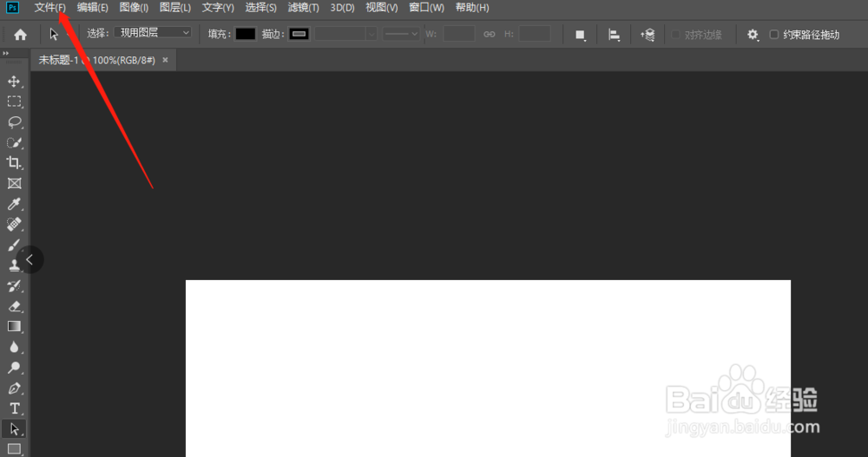Select the Clone Stamp tool
The image size is (868, 457).
tap(14, 265)
